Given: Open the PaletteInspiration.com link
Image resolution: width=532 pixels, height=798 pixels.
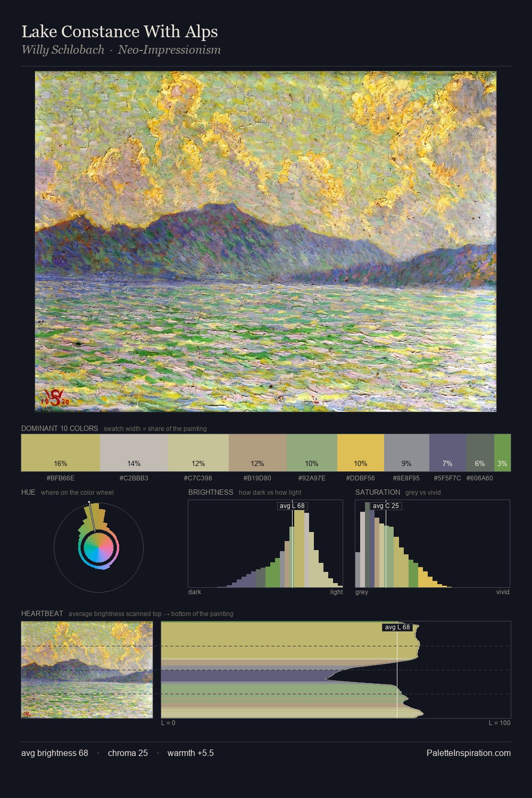Looking at the screenshot, I should tap(469, 753).
